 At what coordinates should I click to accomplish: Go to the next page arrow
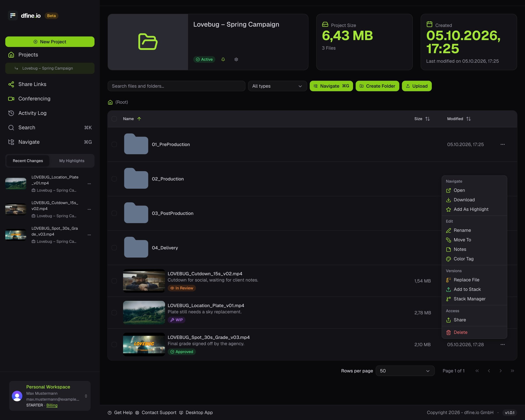click(501, 371)
